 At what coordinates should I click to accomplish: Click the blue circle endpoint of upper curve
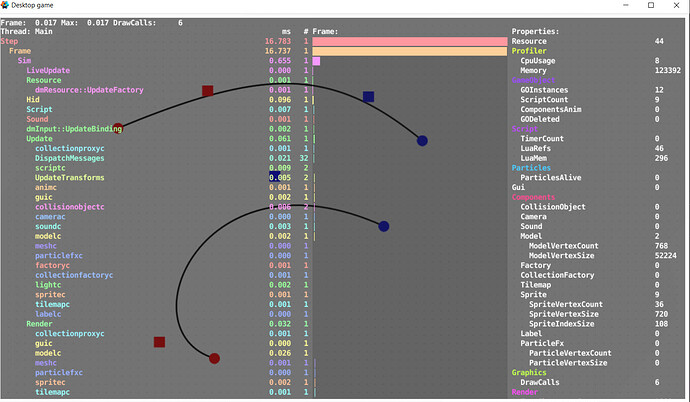(x=422, y=141)
